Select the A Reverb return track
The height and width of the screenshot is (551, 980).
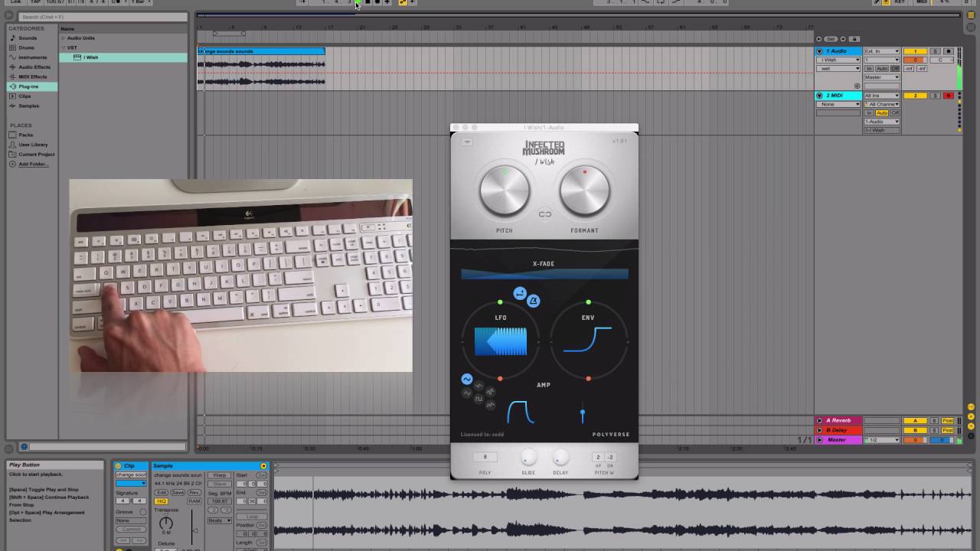(838, 420)
